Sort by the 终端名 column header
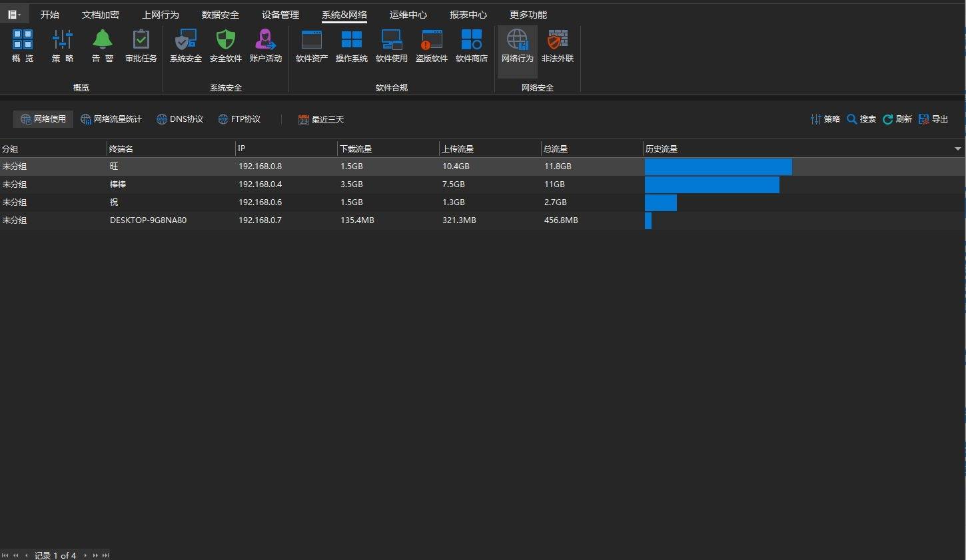 (x=171, y=148)
